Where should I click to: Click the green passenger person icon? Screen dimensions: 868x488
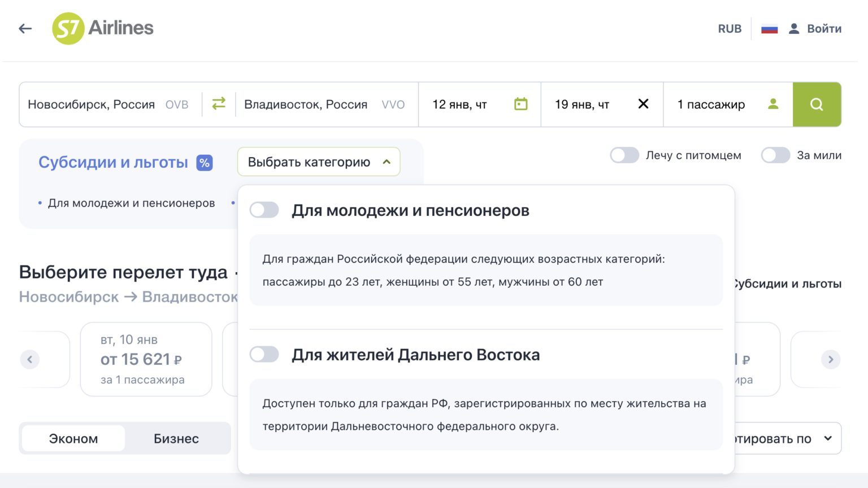click(x=773, y=104)
